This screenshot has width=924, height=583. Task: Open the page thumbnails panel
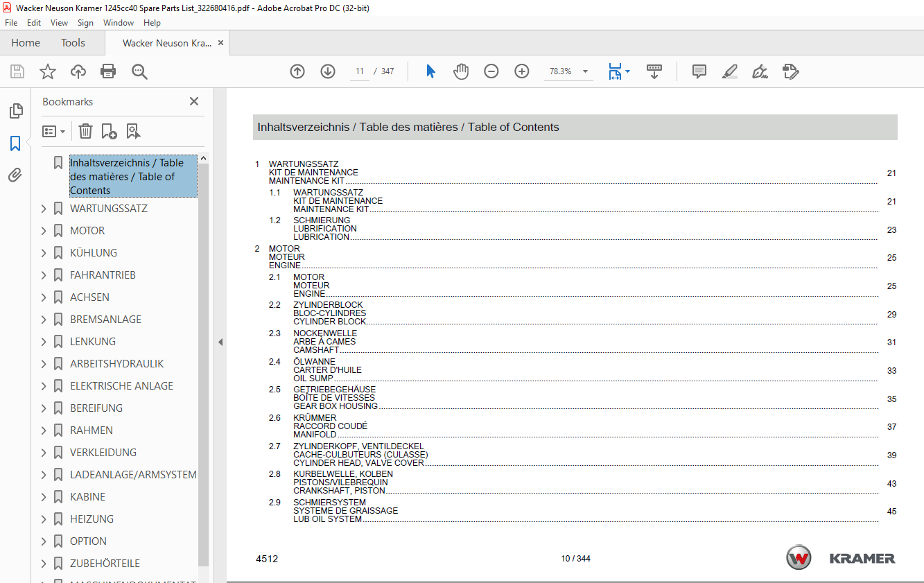15,111
